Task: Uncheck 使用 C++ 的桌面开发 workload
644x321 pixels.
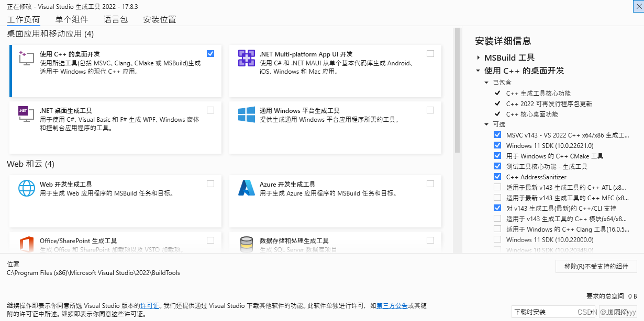Action: [x=210, y=53]
